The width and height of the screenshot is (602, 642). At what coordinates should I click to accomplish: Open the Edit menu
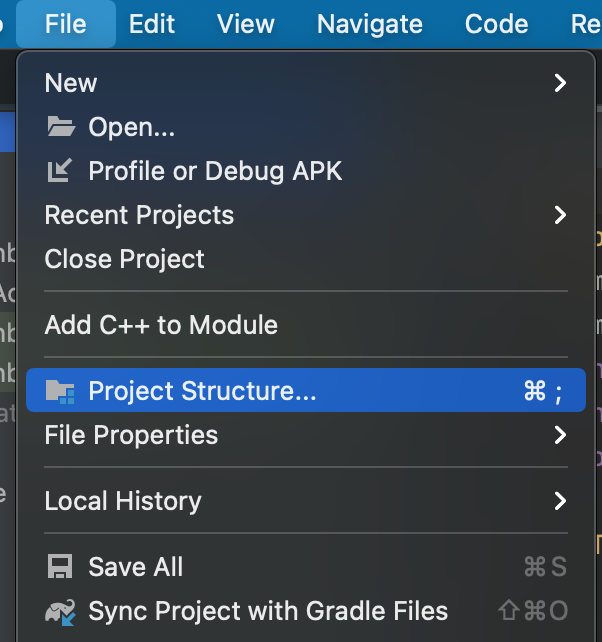tap(152, 23)
